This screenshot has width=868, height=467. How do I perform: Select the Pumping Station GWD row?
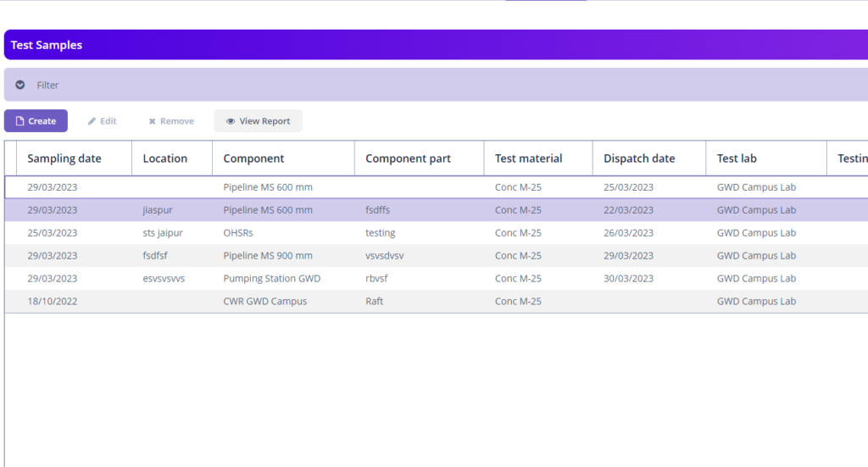pos(271,279)
